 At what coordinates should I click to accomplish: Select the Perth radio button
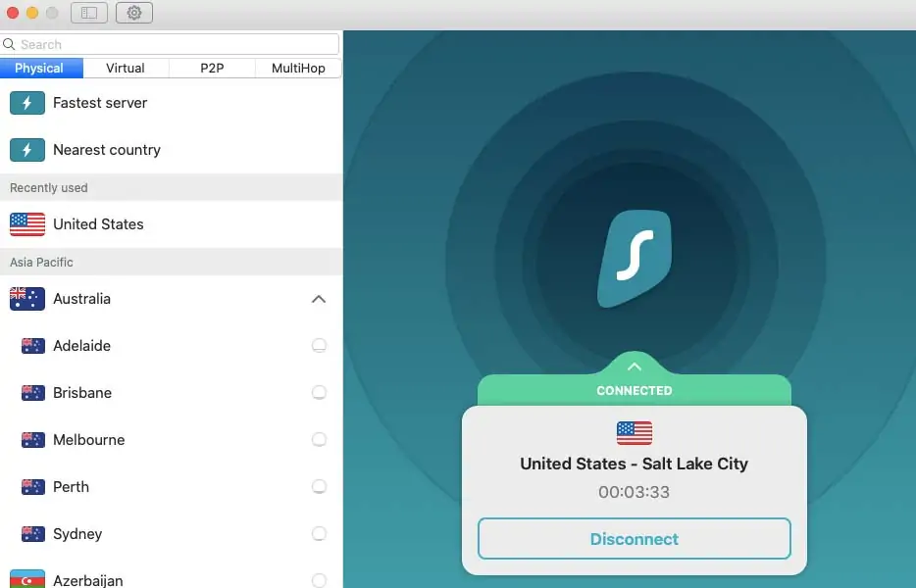pos(319,486)
